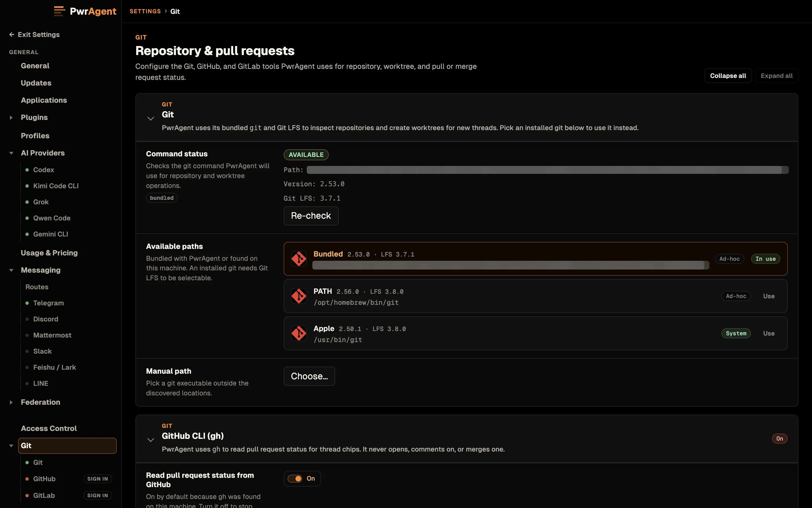Click the orange status dot beside GitHub
Screen dimensions: 812x508
point(27,479)
